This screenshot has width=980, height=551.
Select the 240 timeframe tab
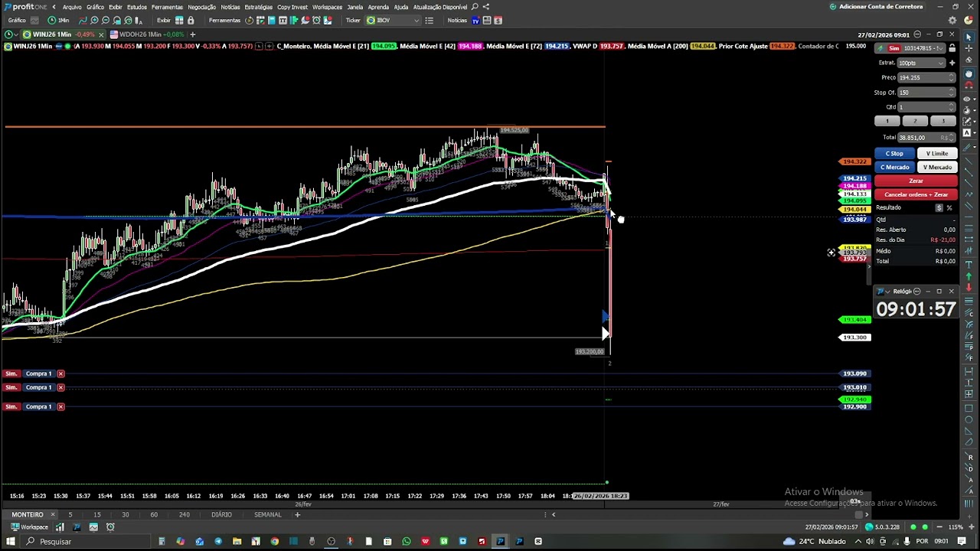[184, 514]
